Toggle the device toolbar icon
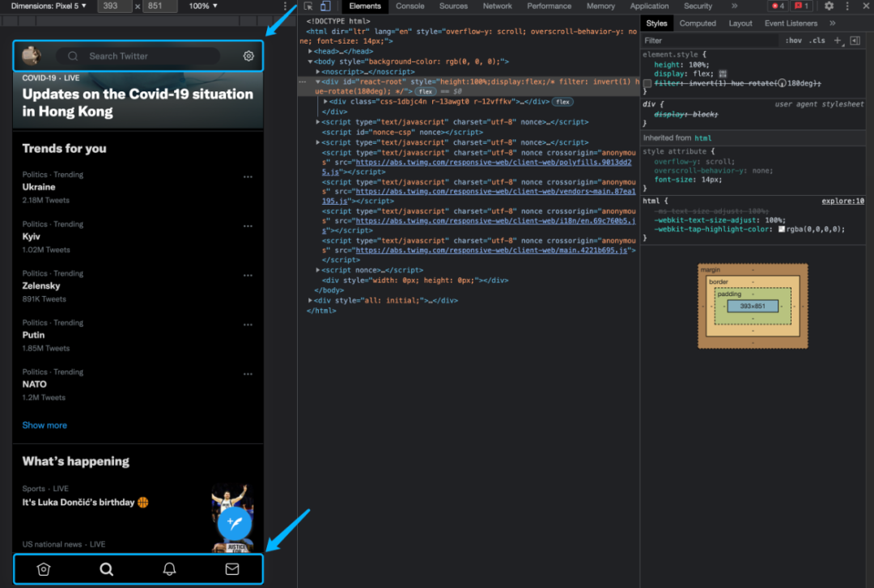The width and height of the screenshot is (874, 588). (x=325, y=6)
